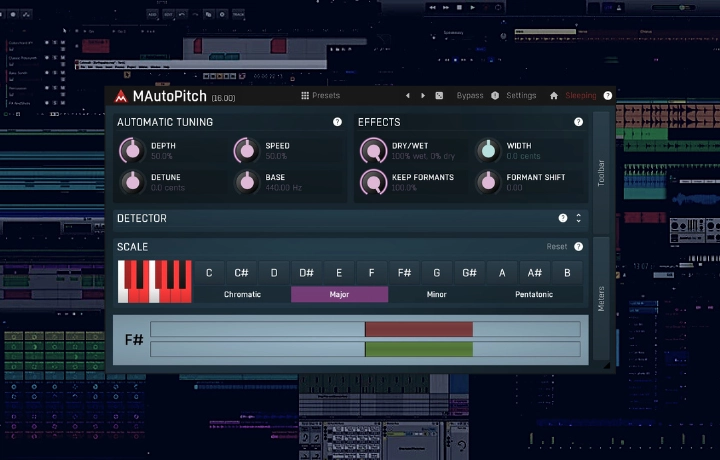Image resolution: width=720 pixels, height=460 pixels.
Task: Click the Dry/Wet knob
Action: point(373,150)
